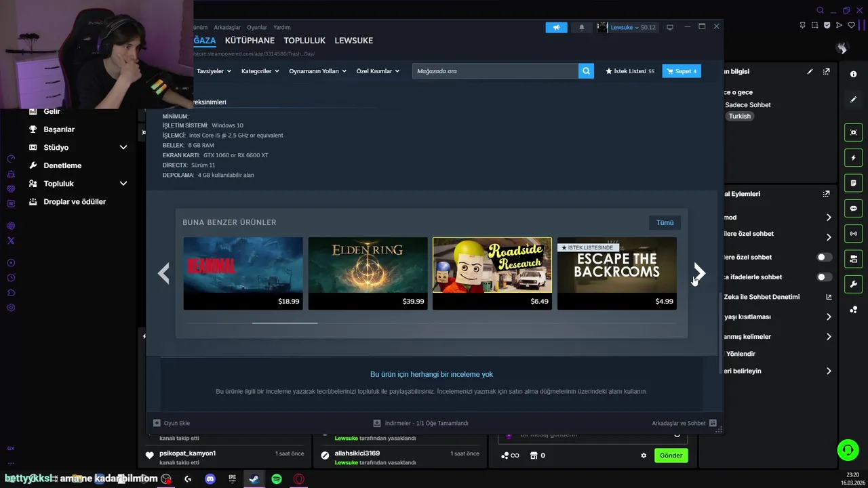868x488 pixels.
Task: Open the Roadside Research game card
Action: (x=492, y=273)
